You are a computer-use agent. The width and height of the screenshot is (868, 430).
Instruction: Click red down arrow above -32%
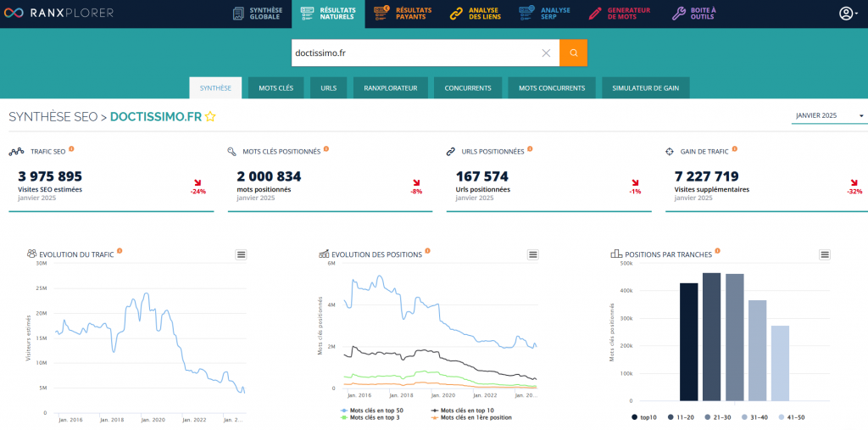(x=854, y=183)
